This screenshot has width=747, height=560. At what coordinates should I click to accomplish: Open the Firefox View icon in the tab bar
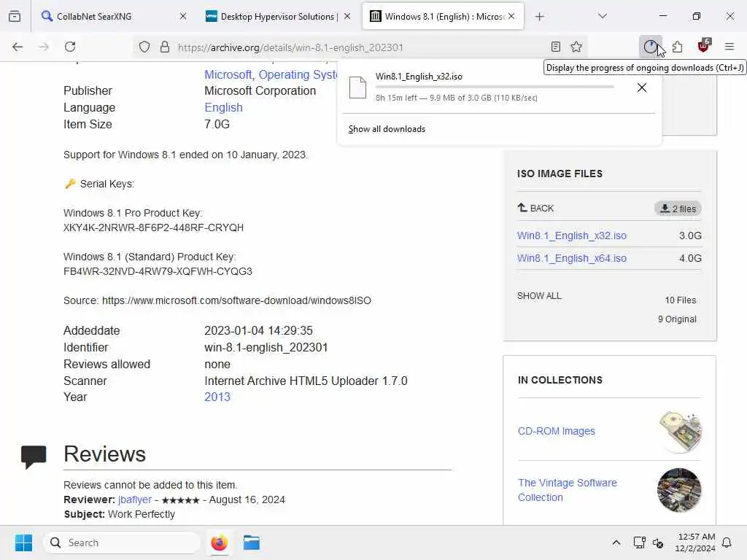click(x=15, y=16)
